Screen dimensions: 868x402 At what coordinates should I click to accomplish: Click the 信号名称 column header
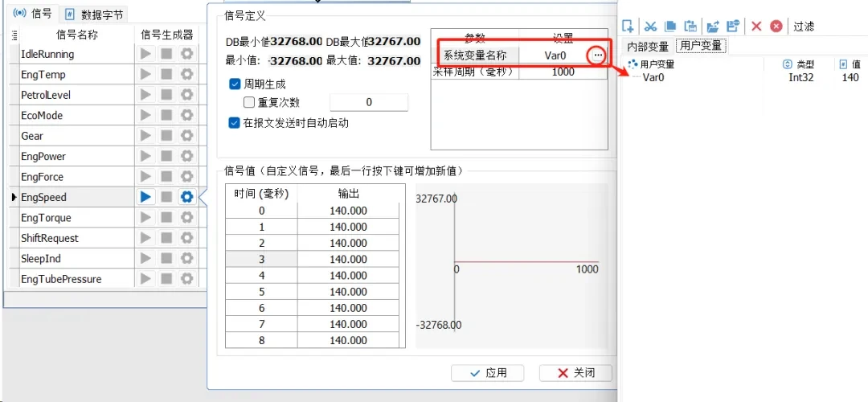point(77,35)
